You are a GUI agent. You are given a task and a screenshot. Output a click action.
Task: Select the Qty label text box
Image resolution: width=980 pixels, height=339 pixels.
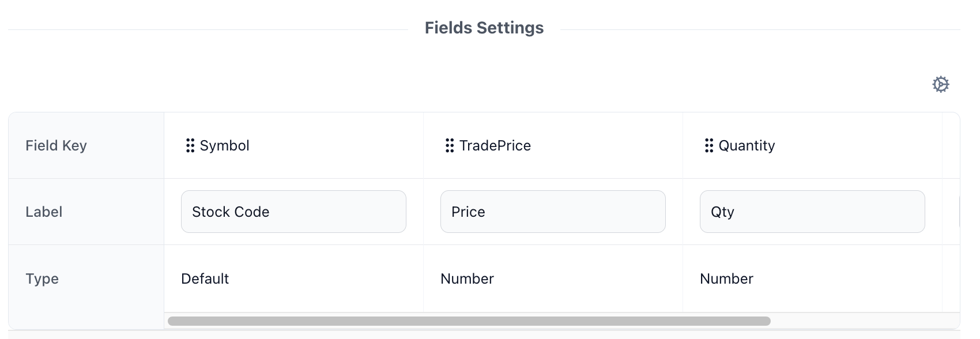click(812, 212)
